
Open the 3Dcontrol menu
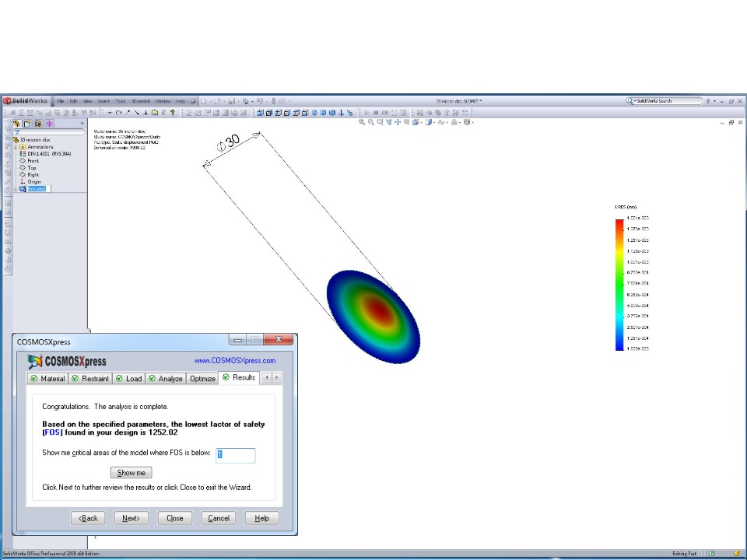[141, 101]
